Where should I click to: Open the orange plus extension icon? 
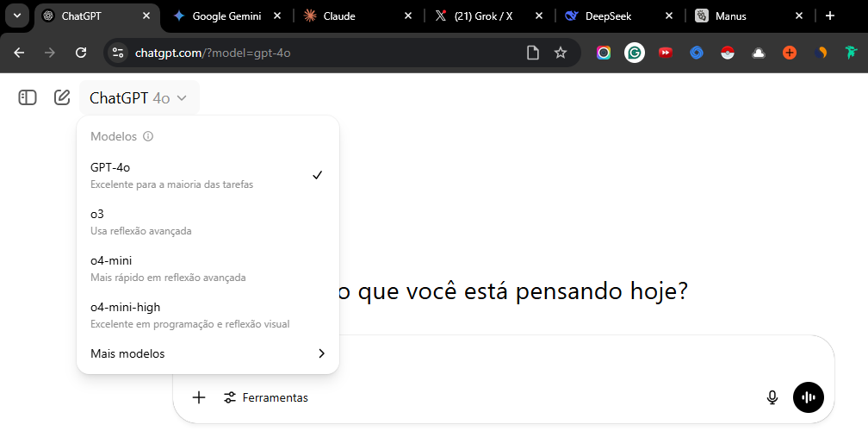(x=790, y=53)
